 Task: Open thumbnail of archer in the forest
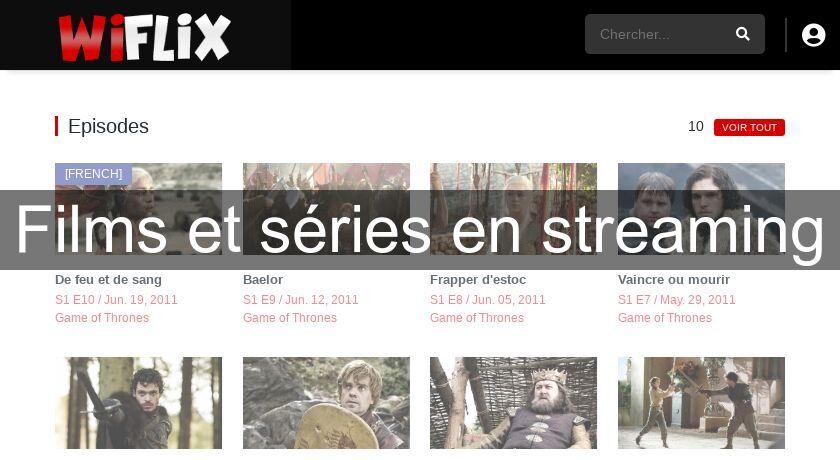(138, 403)
